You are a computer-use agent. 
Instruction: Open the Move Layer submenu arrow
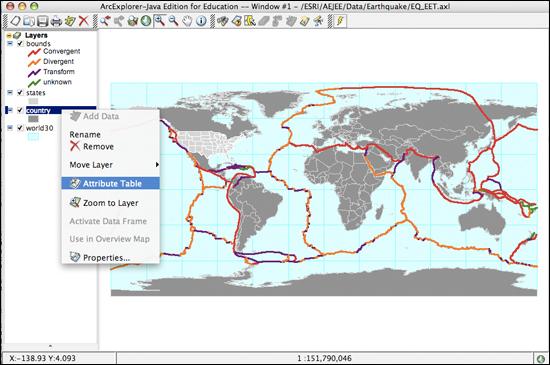point(157,164)
